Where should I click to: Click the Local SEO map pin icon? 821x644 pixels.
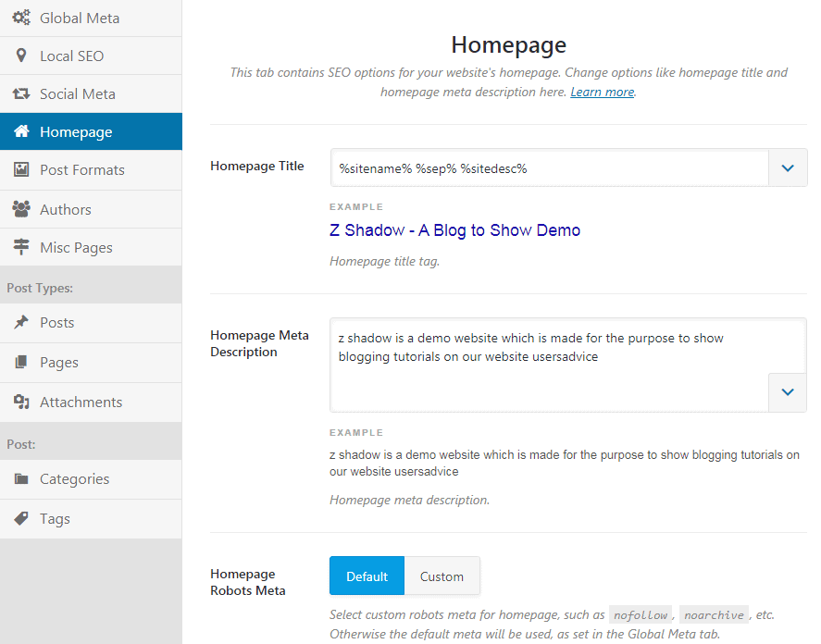pos(21,56)
